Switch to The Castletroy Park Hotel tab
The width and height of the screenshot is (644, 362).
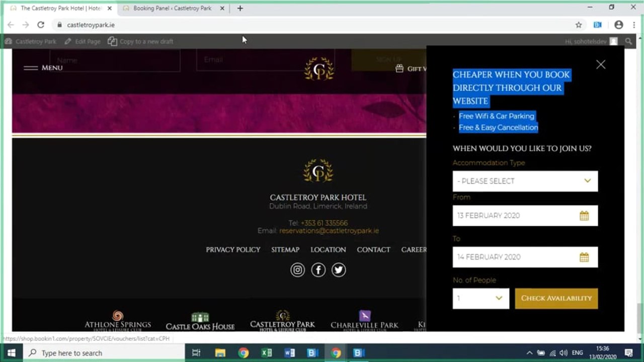click(60, 8)
